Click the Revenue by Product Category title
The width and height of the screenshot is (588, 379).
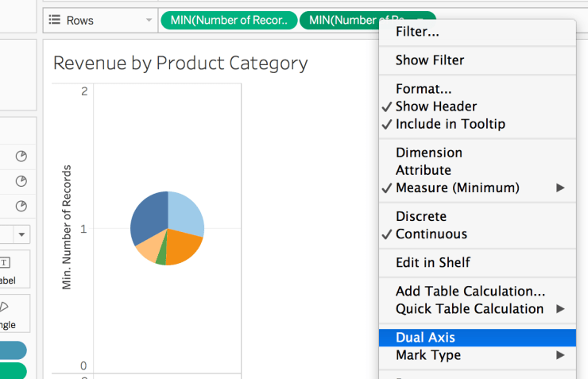tap(180, 64)
